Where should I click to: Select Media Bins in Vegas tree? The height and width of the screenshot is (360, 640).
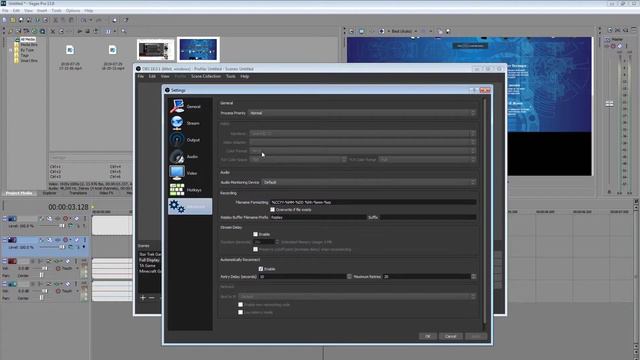tap(29, 44)
